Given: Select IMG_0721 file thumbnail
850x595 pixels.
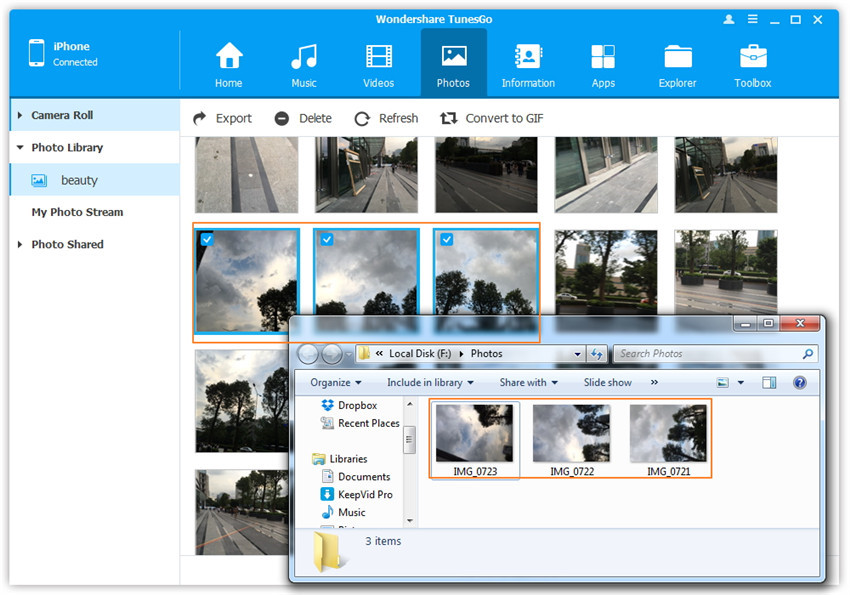Looking at the screenshot, I should (668, 440).
